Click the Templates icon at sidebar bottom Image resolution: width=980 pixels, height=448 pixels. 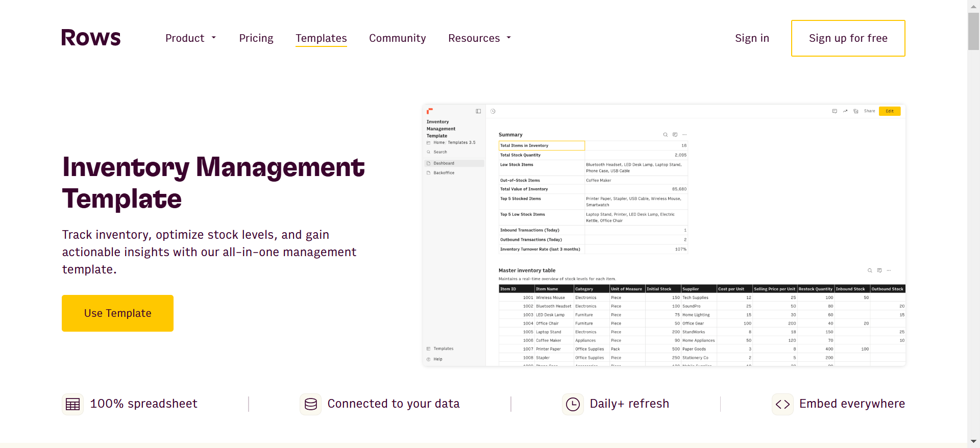coord(429,349)
